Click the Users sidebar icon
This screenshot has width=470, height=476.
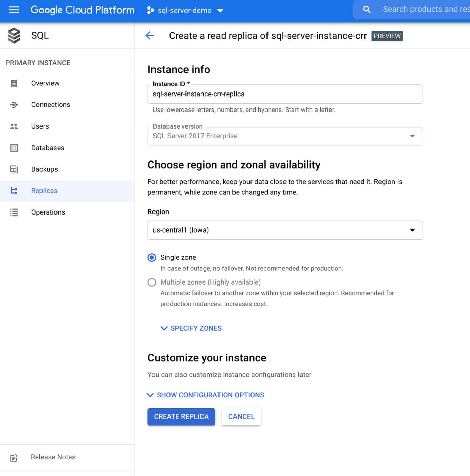pos(14,126)
